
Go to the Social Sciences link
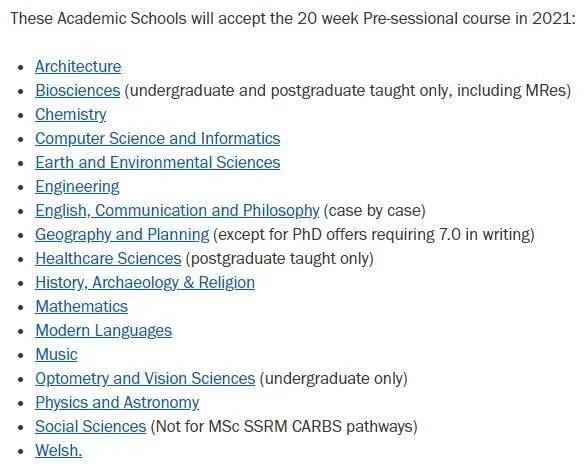tap(90, 427)
